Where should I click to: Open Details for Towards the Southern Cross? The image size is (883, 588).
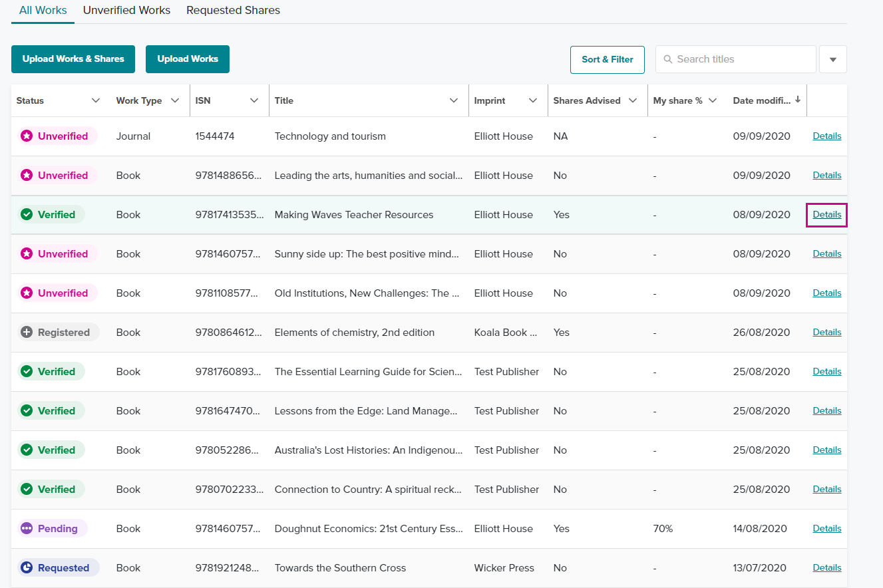[827, 567]
